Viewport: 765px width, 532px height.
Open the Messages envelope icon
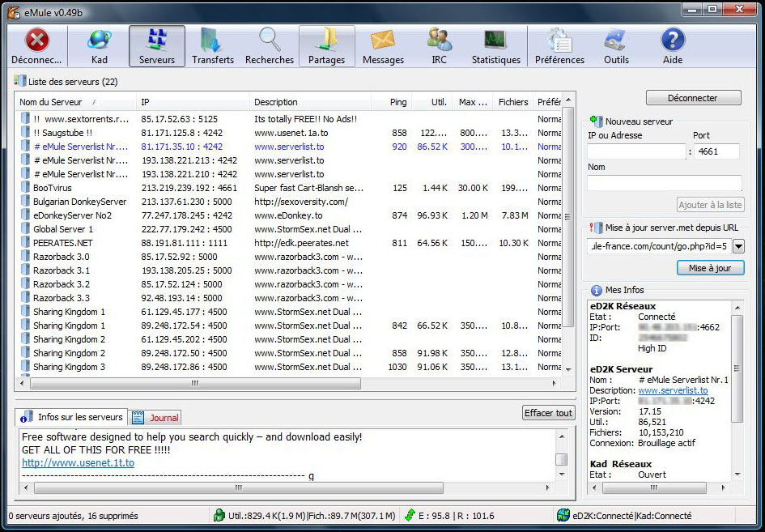pos(383,46)
